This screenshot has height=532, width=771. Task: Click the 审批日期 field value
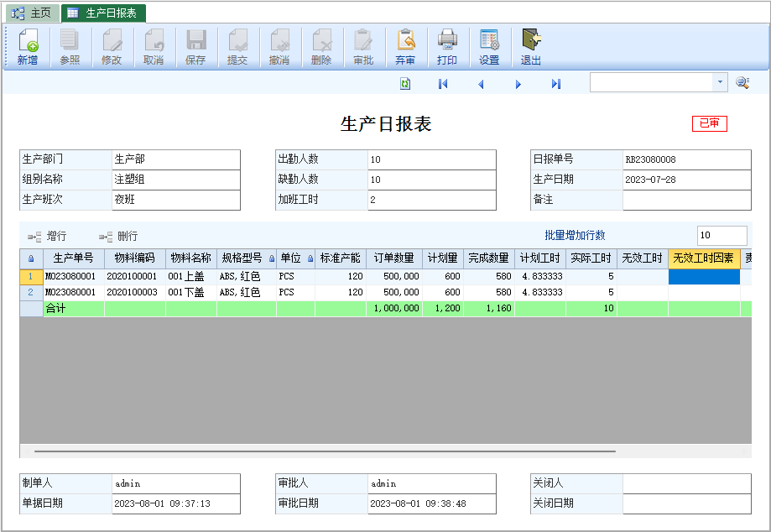(x=432, y=504)
